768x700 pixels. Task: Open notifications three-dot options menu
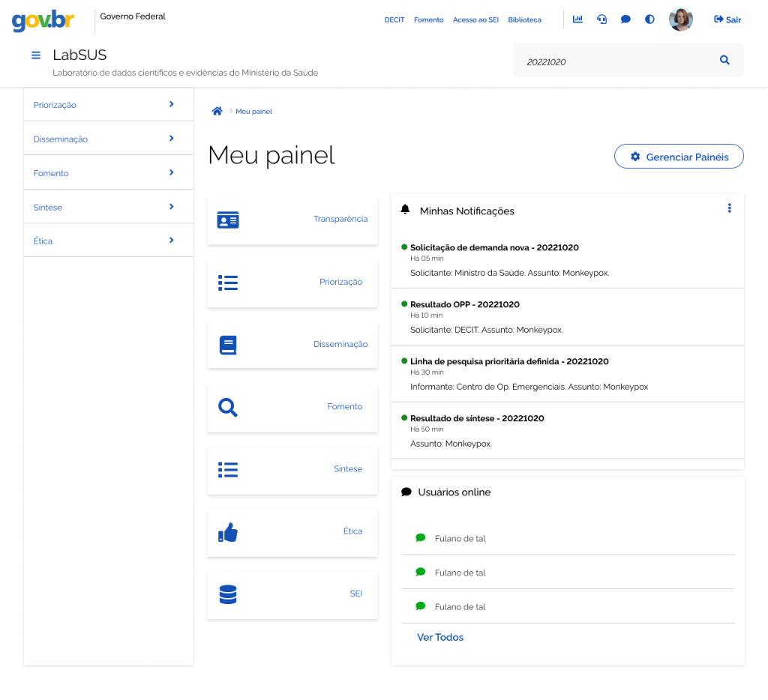click(x=729, y=208)
